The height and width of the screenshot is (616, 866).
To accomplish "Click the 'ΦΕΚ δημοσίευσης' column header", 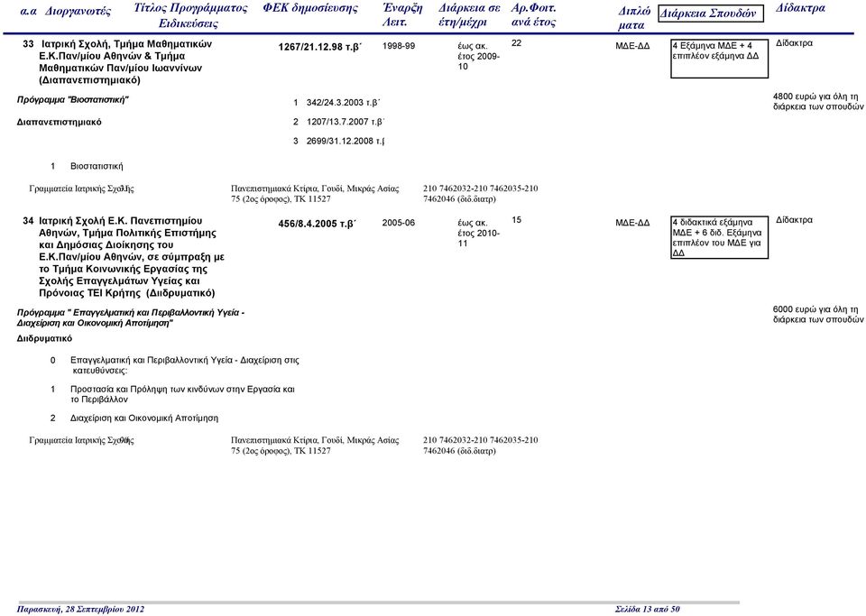I will pyautogui.click(x=310, y=8).
